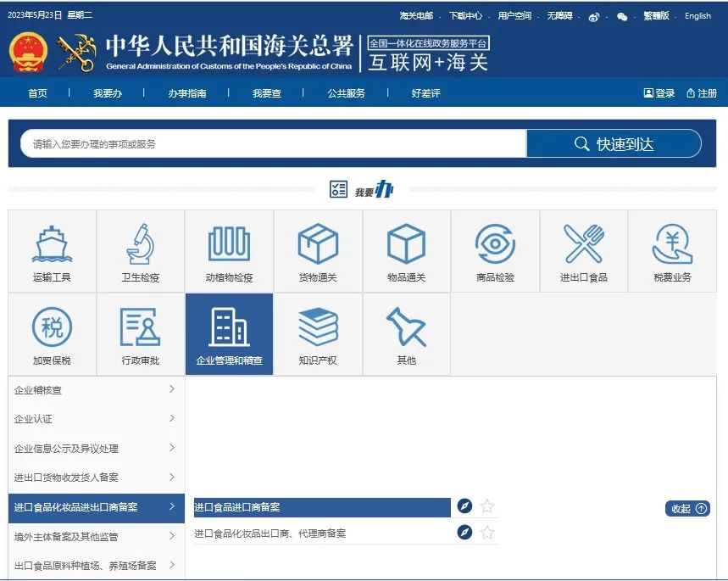Click the 快速到达 search button
Image resolution: width=728 pixels, height=581 pixels.
tap(614, 144)
